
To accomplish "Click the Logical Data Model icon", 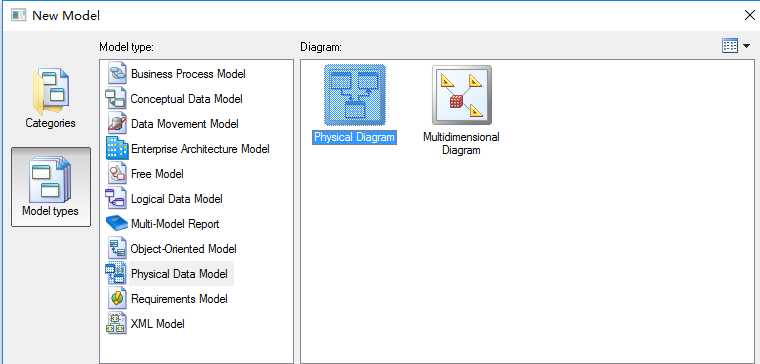I will (x=117, y=199).
